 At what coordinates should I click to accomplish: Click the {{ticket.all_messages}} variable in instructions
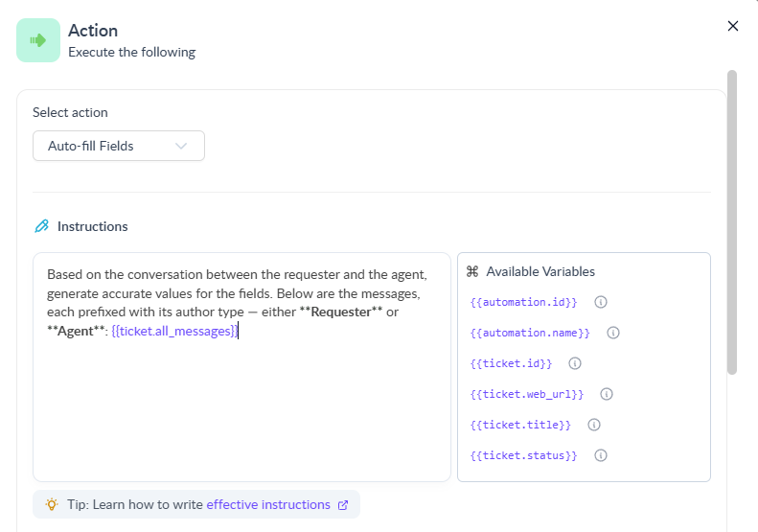pos(173,331)
